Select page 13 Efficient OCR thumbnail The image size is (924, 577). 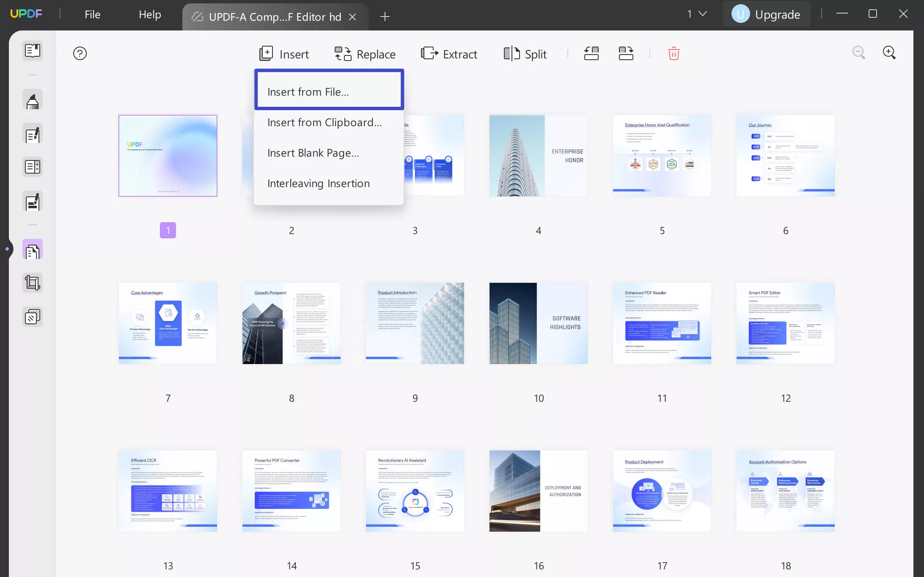168,491
